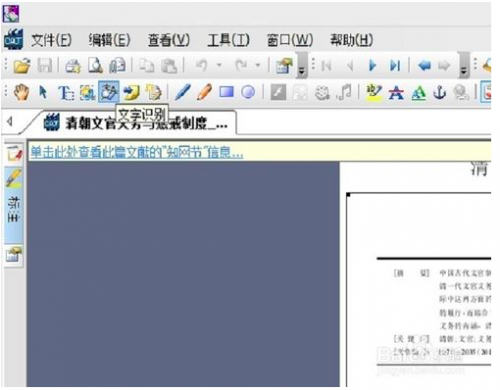
Task: Click the anchor bookmark icon
Action: (440, 92)
